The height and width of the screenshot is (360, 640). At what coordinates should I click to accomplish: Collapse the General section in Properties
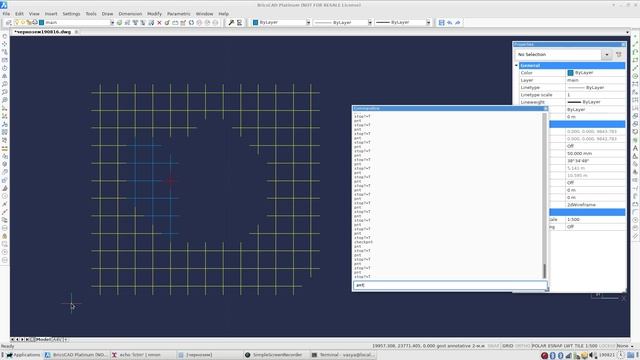[516, 65]
